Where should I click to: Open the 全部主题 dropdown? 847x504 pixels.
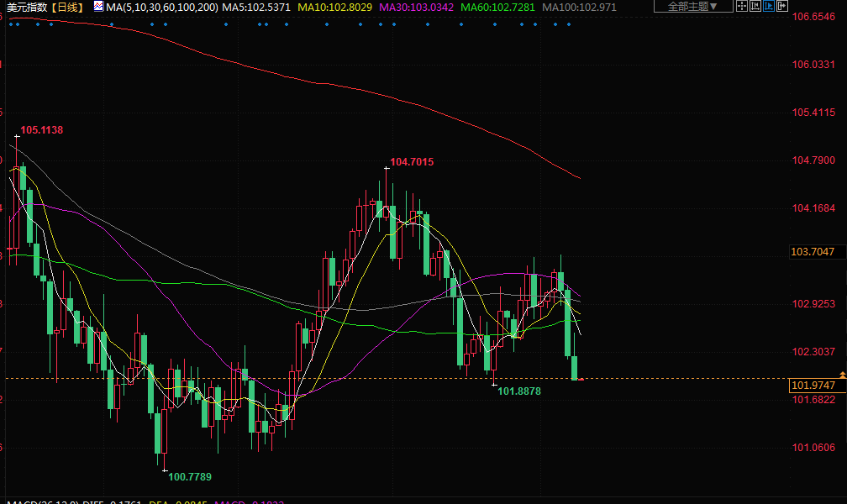[x=692, y=7]
